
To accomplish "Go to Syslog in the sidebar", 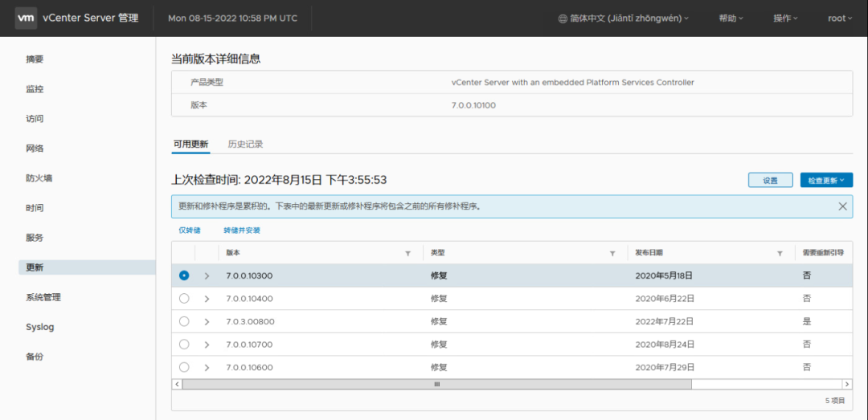I will tap(40, 327).
